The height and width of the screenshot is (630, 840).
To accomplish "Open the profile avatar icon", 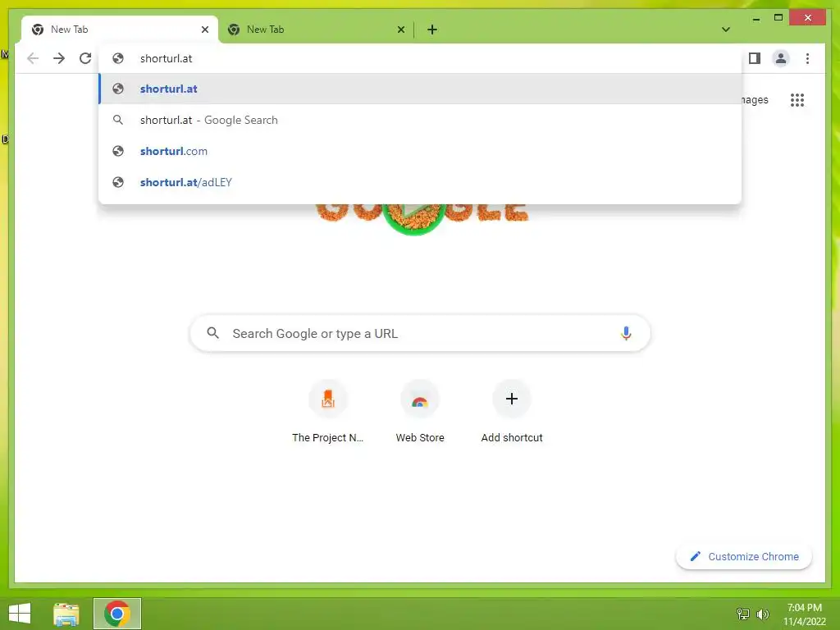I will click(781, 58).
